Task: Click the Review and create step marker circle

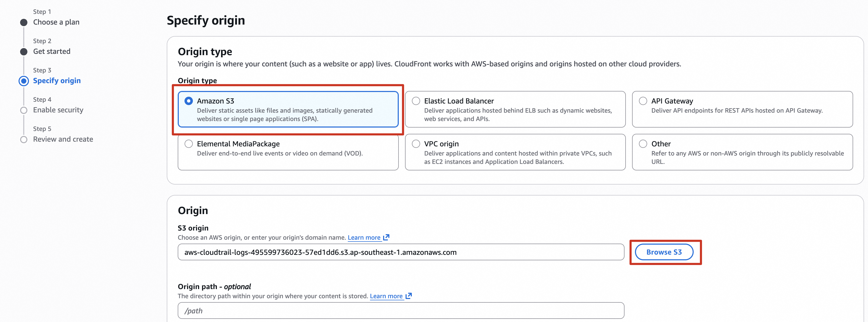Action: (23, 139)
